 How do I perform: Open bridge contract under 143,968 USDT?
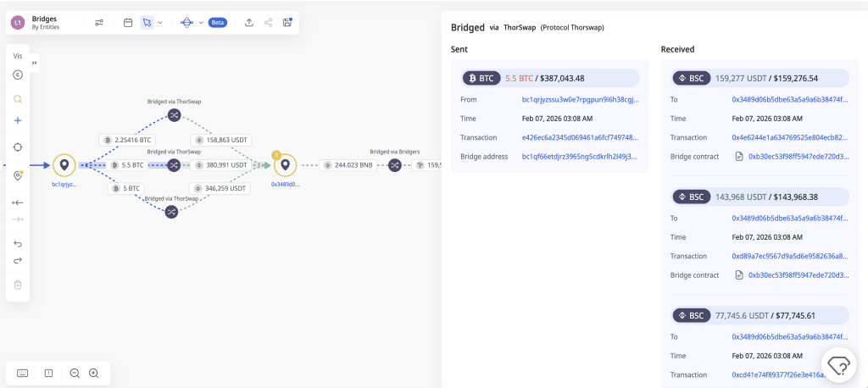pyautogui.click(x=798, y=275)
